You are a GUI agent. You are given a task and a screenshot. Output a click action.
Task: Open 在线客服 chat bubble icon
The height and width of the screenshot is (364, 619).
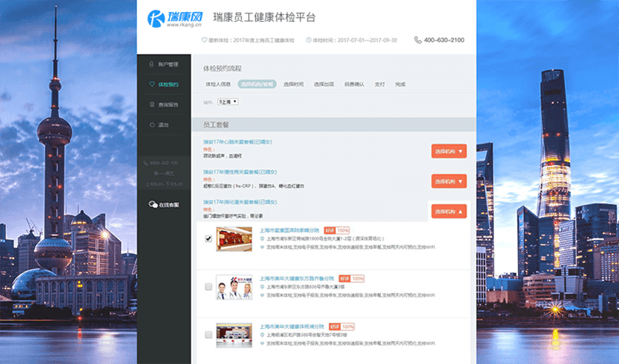153,204
